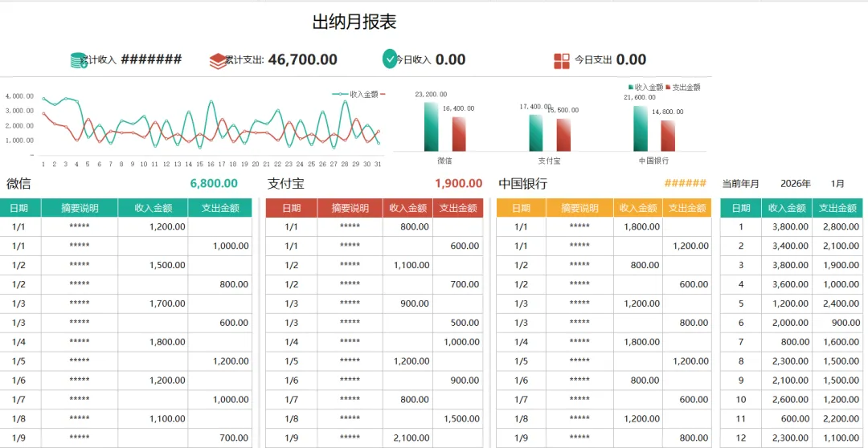Select 2,200.00 expense for day 11 in summary table
Screen dimensions: 868x448
point(837,418)
